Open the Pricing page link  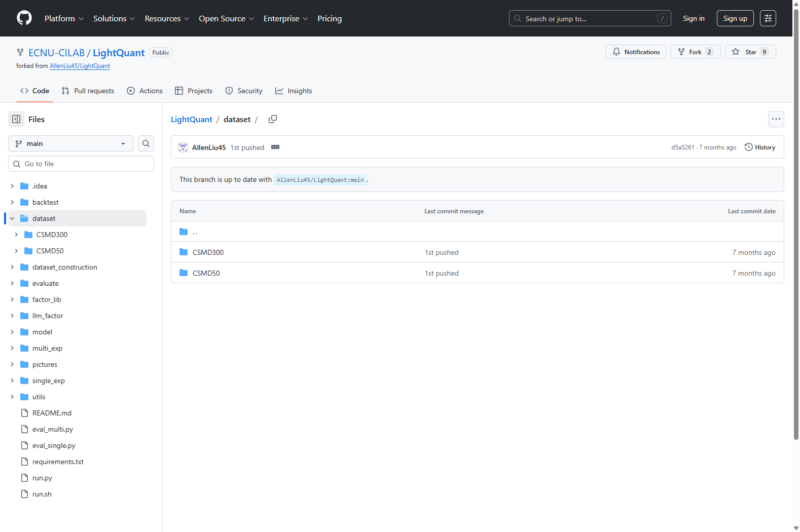330,18
